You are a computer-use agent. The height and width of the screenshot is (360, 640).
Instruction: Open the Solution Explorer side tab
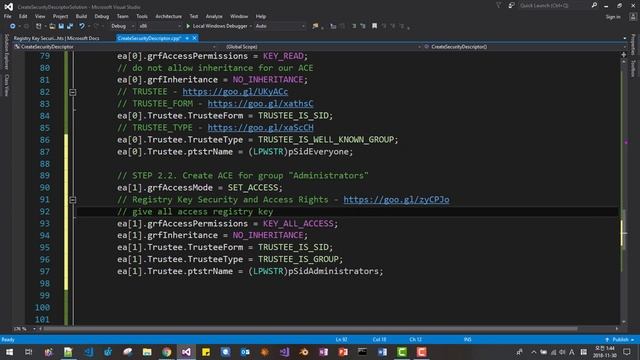[x=6, y=52]
